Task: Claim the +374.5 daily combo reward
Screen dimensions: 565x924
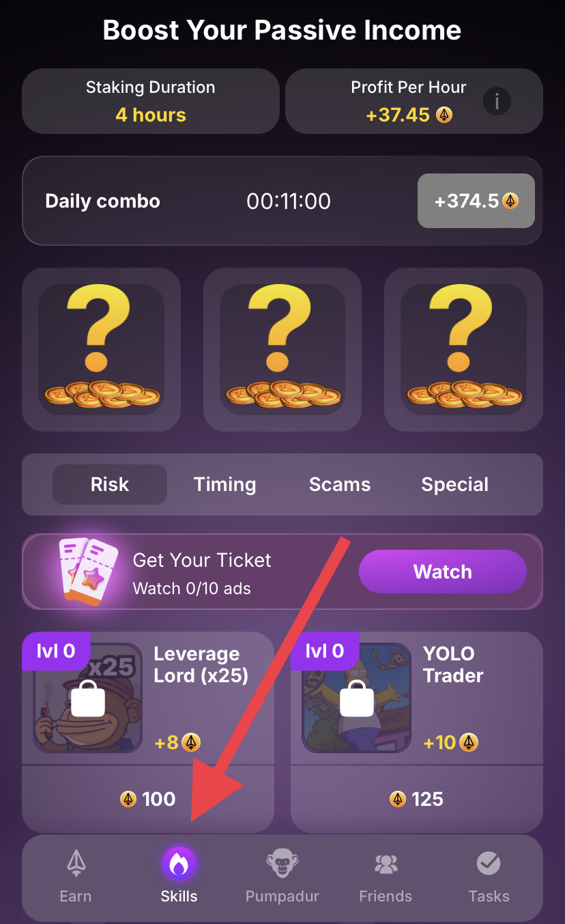Action: point(476,201)
